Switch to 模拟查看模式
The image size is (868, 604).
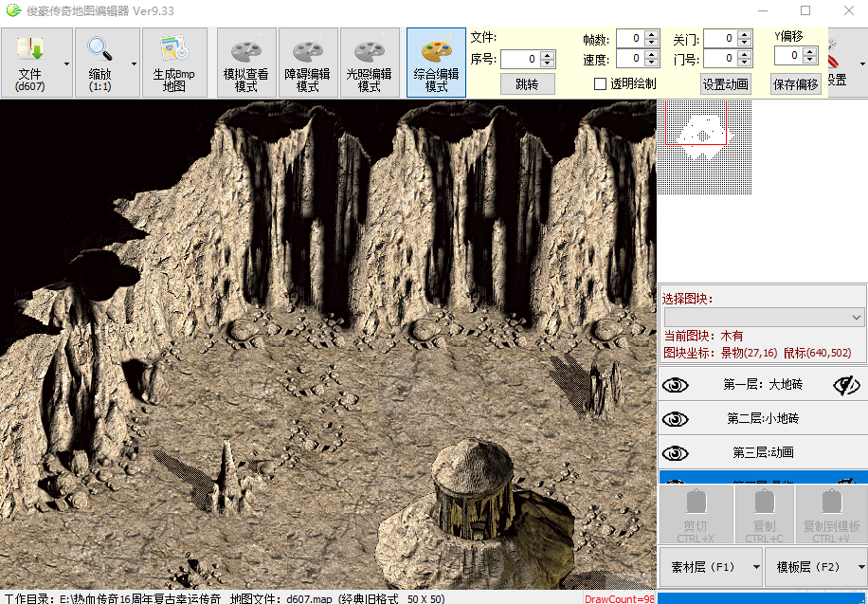(246, 63)
